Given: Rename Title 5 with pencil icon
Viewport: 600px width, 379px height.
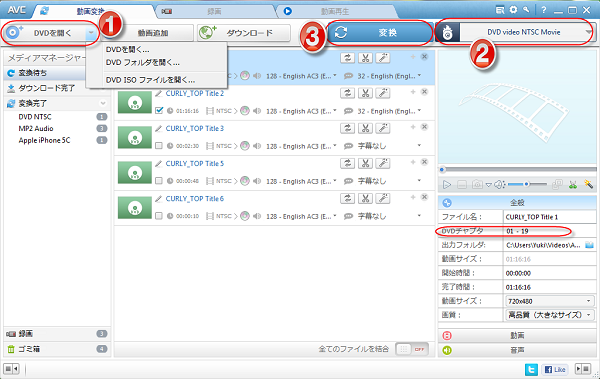Looking at the screenshot, I should pyautogui.click(x=159, y=164).
